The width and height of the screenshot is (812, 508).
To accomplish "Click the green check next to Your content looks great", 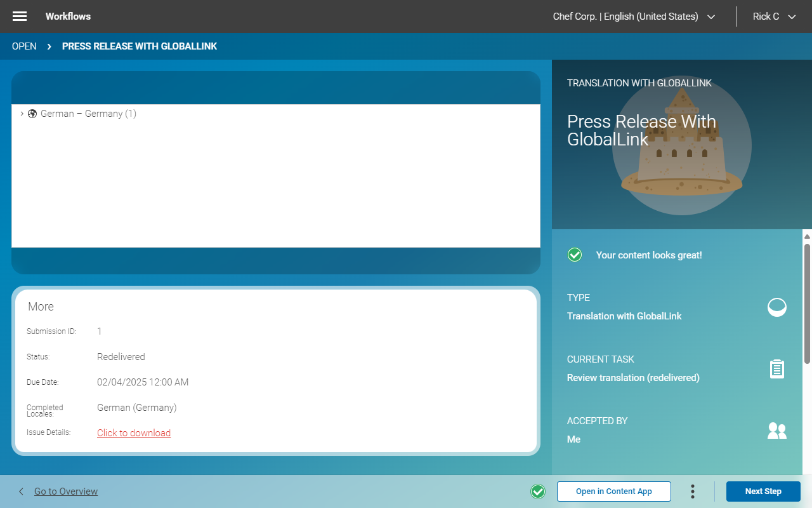I will [x=575, y=255].
